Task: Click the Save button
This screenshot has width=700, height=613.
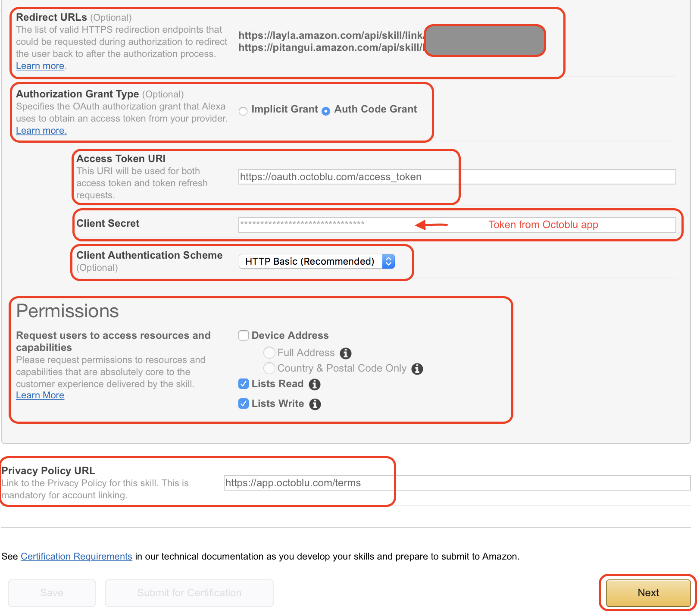Action: point(52,593)
